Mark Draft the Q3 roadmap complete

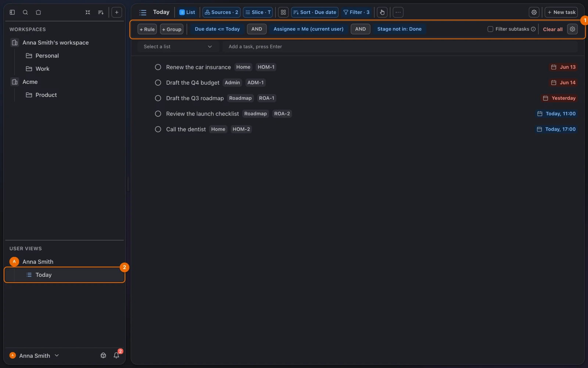pos(158,98)
